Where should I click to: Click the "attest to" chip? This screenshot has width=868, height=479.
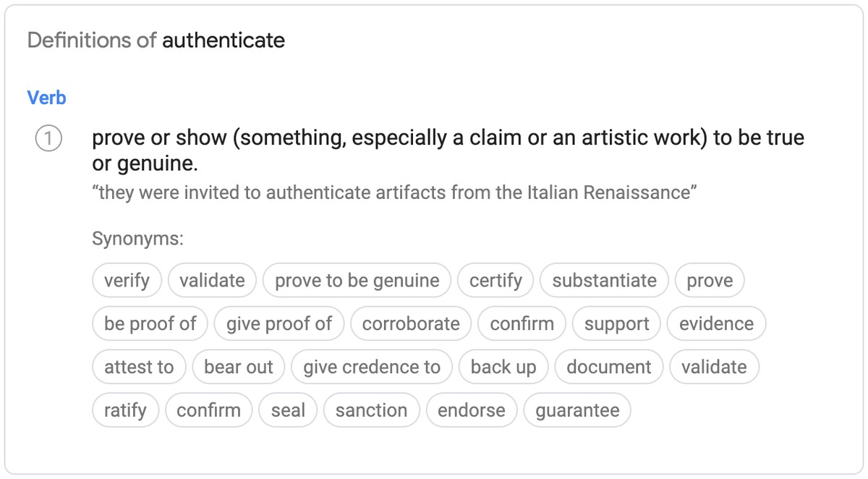point(138,367)
